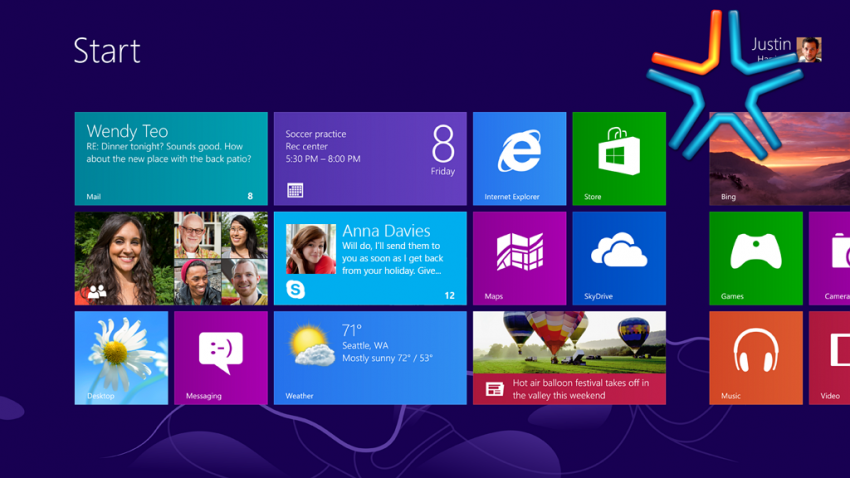Launch Internet Explorer tile
Viewport: 850px width, 478px height.
tap(519, 159)
